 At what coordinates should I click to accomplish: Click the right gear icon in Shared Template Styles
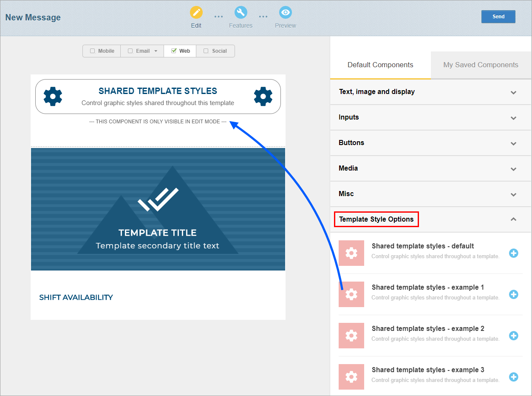pos(263,97)
